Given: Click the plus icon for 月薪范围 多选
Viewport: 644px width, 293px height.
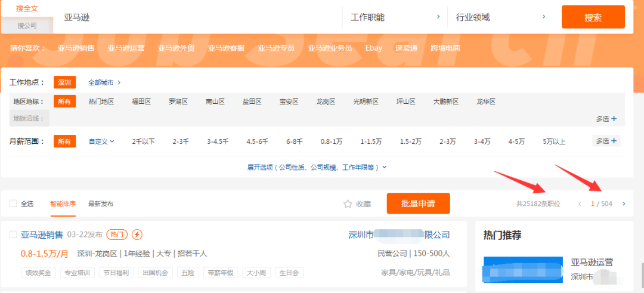Looking at the screenshot, I should pyautogui.click(x=614, y=141).
